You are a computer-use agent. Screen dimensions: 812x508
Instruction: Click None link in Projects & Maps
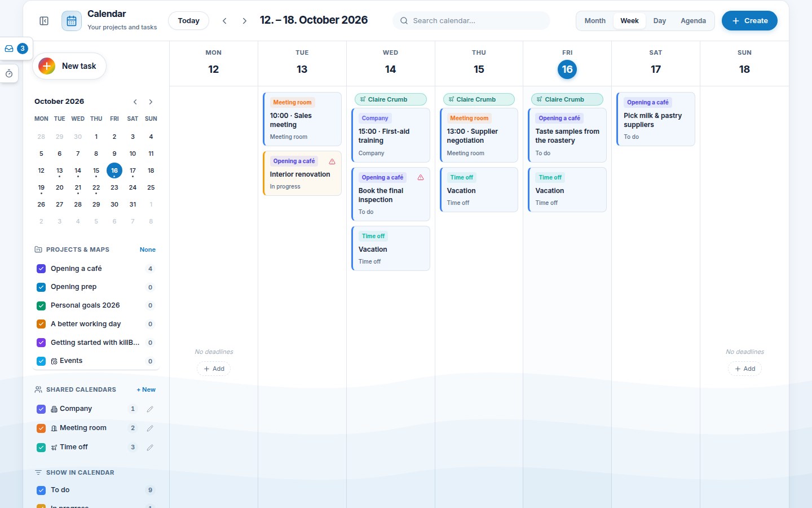148,249
